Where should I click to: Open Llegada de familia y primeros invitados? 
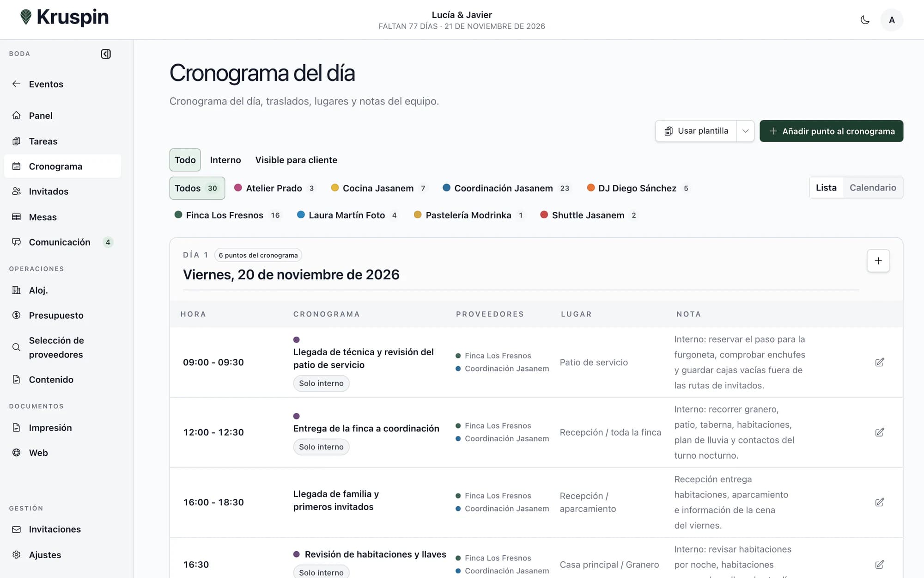336,500
